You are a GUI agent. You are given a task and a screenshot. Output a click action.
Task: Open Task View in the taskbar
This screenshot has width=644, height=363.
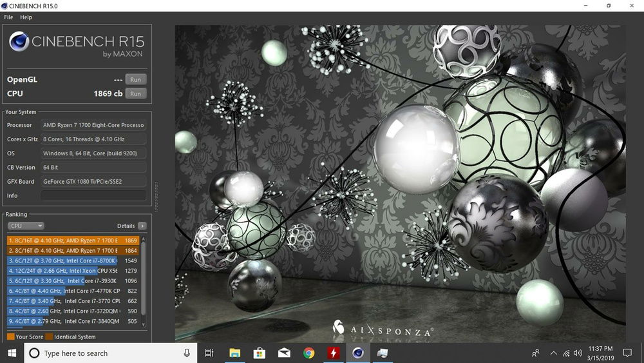click(x=209, y=353)
